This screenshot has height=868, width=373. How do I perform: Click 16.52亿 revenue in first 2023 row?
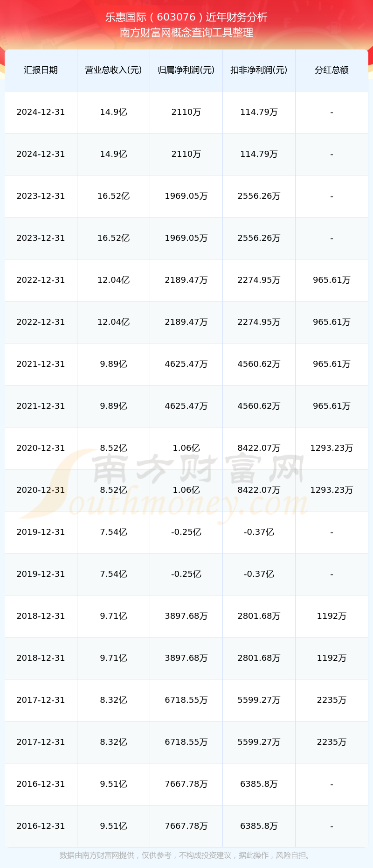click(113, 196)
